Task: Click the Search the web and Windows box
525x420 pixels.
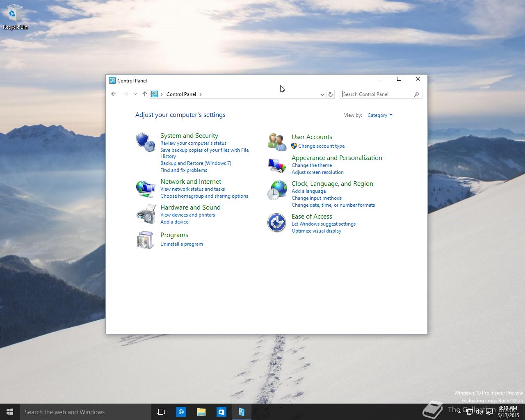Action: pos(85,412)
